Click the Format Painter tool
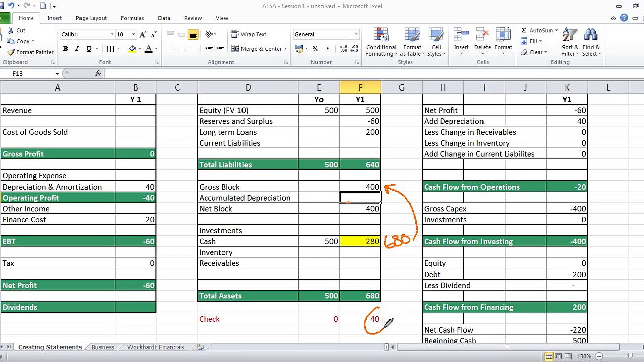This screenshot has height=362, width=644. click(x=31, y=52)
